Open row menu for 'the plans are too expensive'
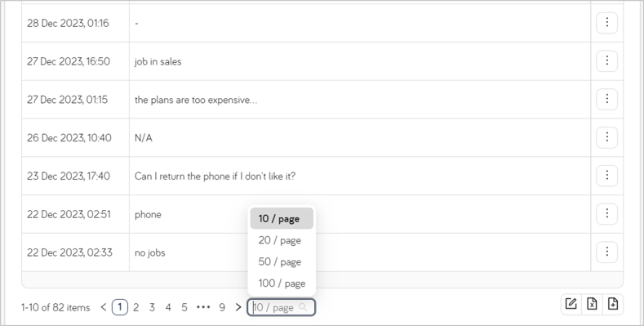The width and height of the screenshot is (644, 326). pyautogui.click(x=606, y=99)
